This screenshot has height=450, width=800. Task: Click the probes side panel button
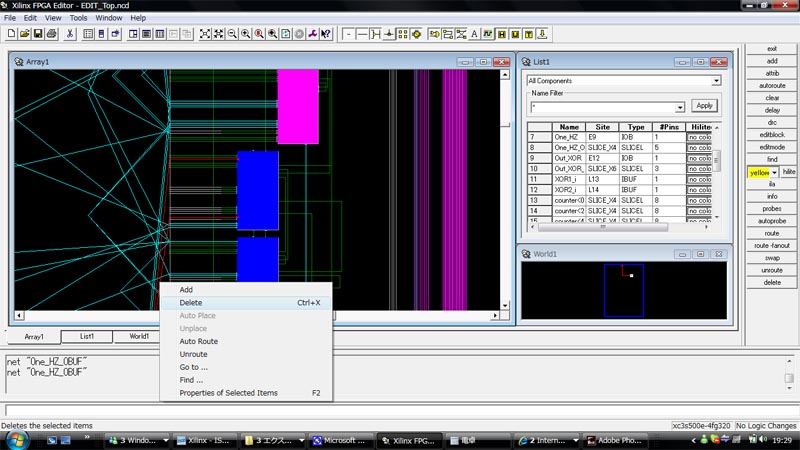771,209
